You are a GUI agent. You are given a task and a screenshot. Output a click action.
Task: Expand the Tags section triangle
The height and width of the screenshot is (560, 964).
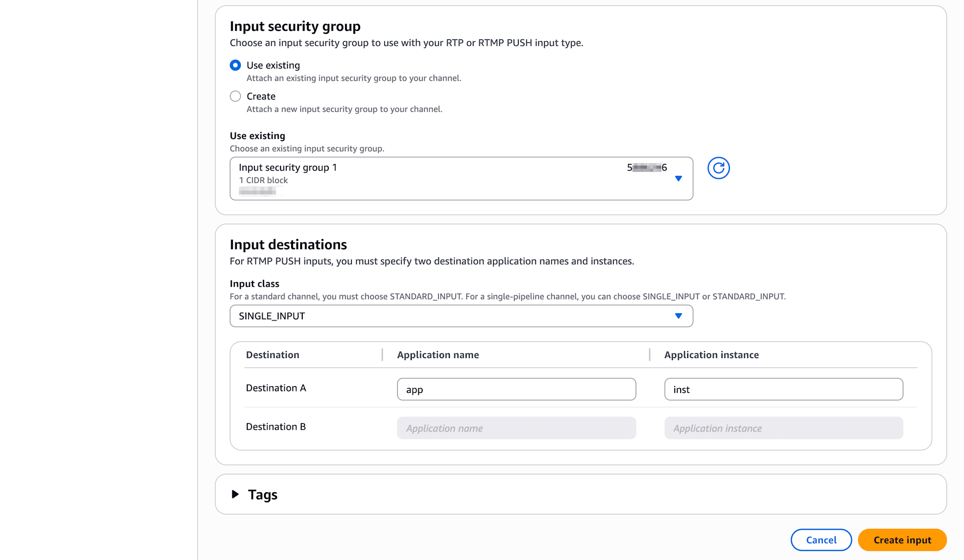click(235, 494)
